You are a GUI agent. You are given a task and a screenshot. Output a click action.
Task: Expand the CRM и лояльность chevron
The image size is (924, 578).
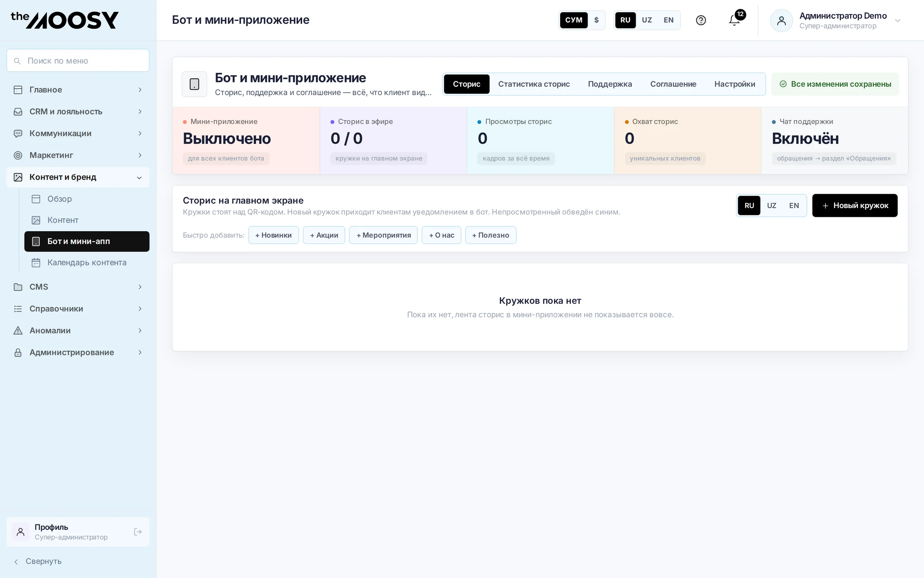(140, 112)
